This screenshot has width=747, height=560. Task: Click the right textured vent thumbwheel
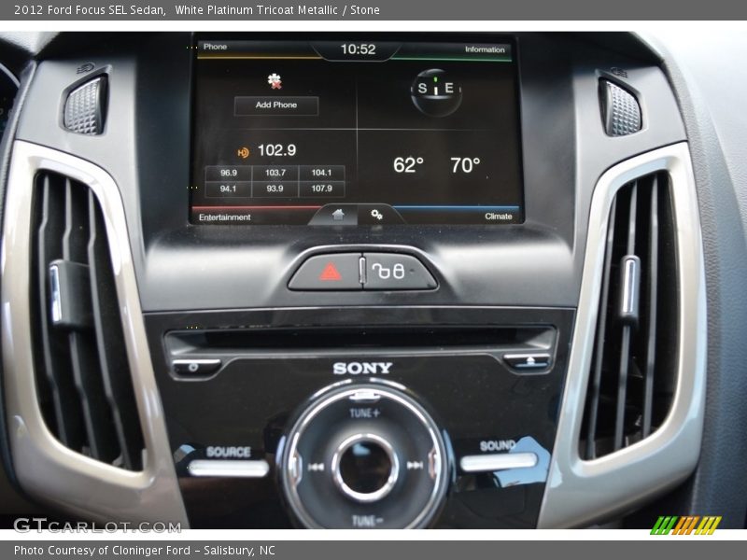pos(620,108)
